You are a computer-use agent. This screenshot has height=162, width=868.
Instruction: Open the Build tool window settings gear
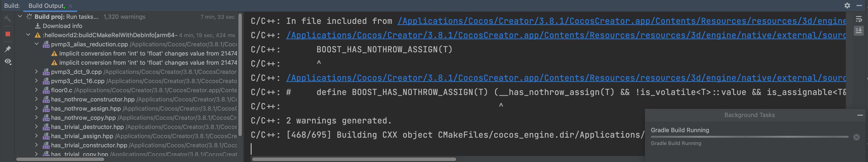(847, 5)
